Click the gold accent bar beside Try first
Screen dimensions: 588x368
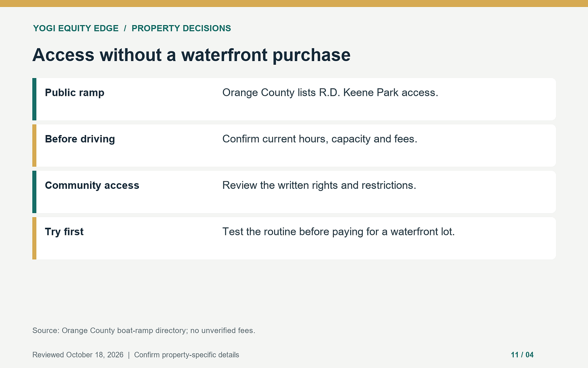pos(34,238)
